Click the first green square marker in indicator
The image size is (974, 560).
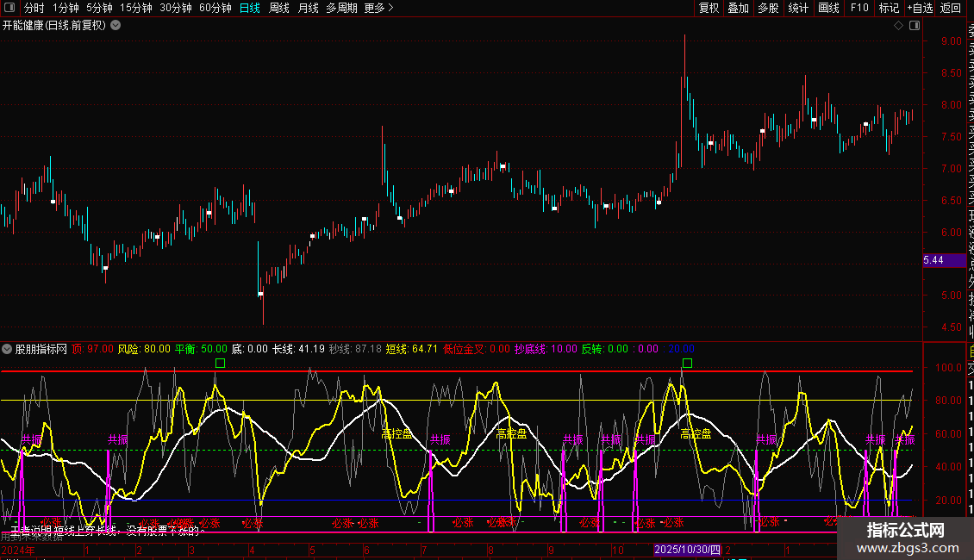click(x=220, y=364)
